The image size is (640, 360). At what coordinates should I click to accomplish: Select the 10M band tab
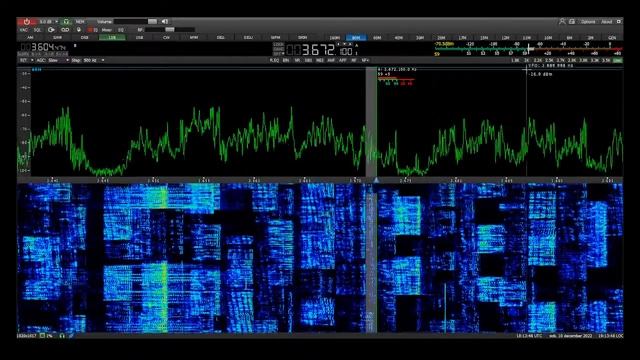click(x=548, y=38)
